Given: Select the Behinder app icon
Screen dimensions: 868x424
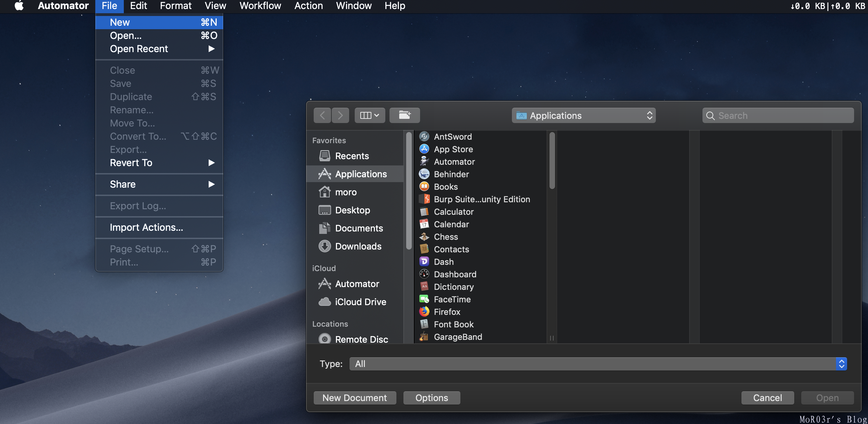Looking at the screenshot, I should [424, 174].
